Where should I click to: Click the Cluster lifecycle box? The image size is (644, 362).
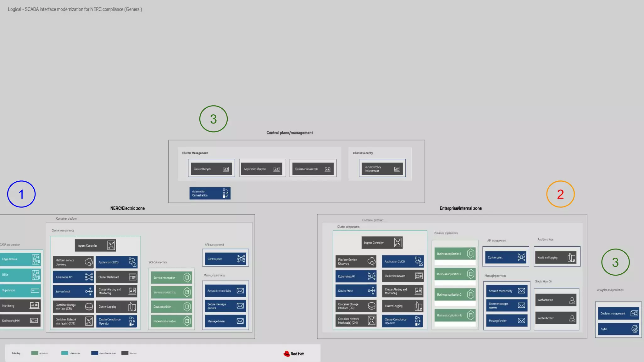click(211, 169)
